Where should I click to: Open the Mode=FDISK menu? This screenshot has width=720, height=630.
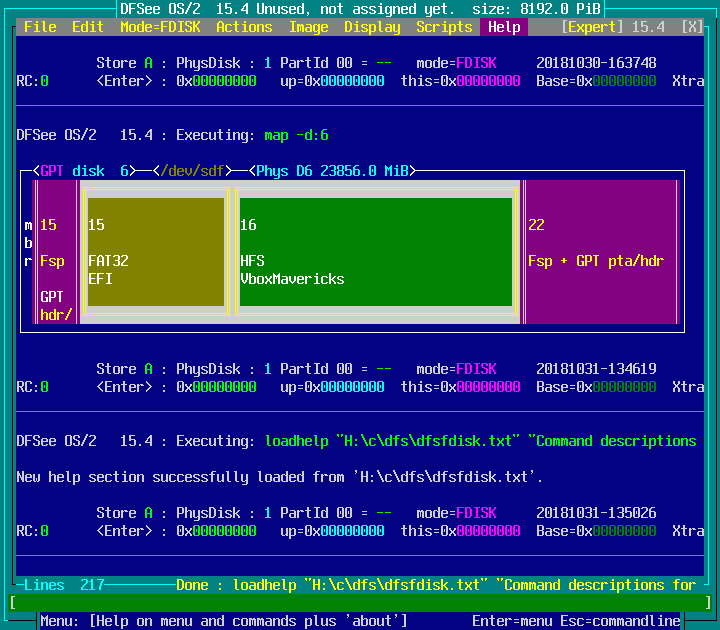pos(160,27)
